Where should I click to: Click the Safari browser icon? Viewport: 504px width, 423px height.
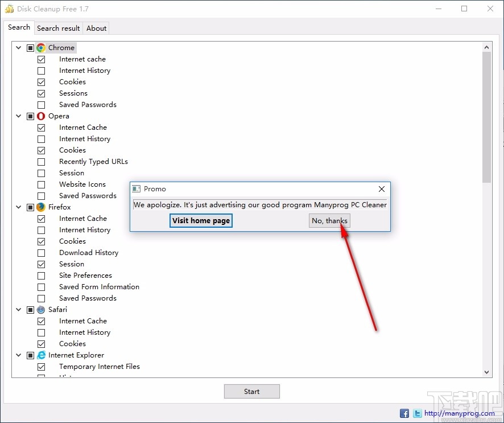40,309
